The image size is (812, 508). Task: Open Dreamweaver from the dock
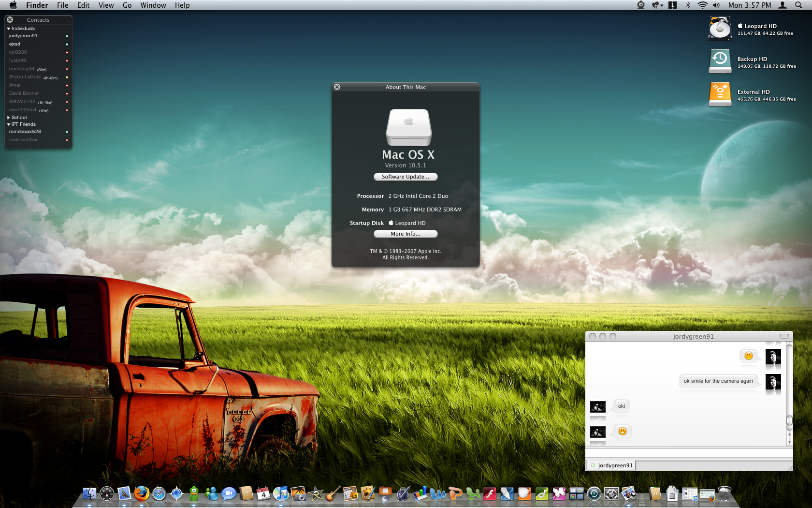pyautogui.click(x=542, y=493)
